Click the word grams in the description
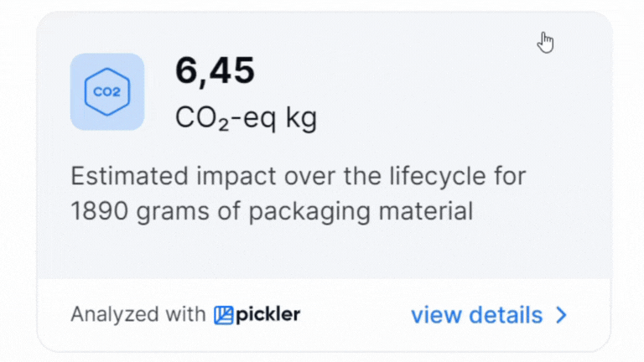 173,213
